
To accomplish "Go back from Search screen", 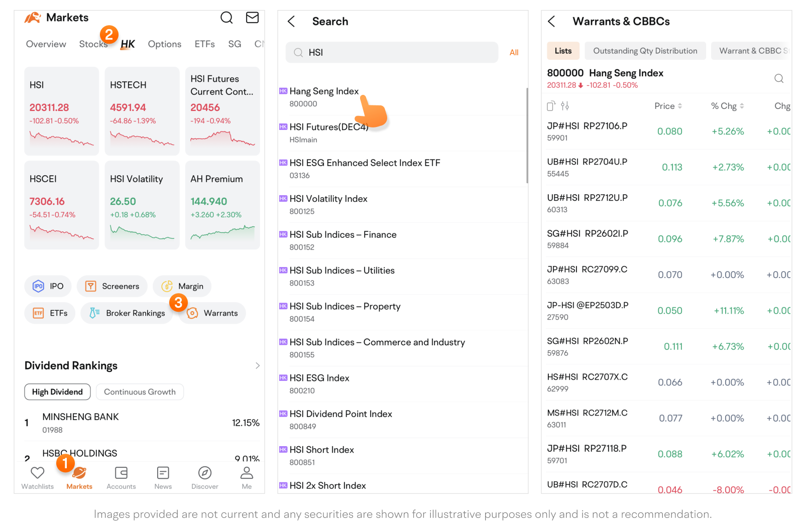I will (291, 22).
